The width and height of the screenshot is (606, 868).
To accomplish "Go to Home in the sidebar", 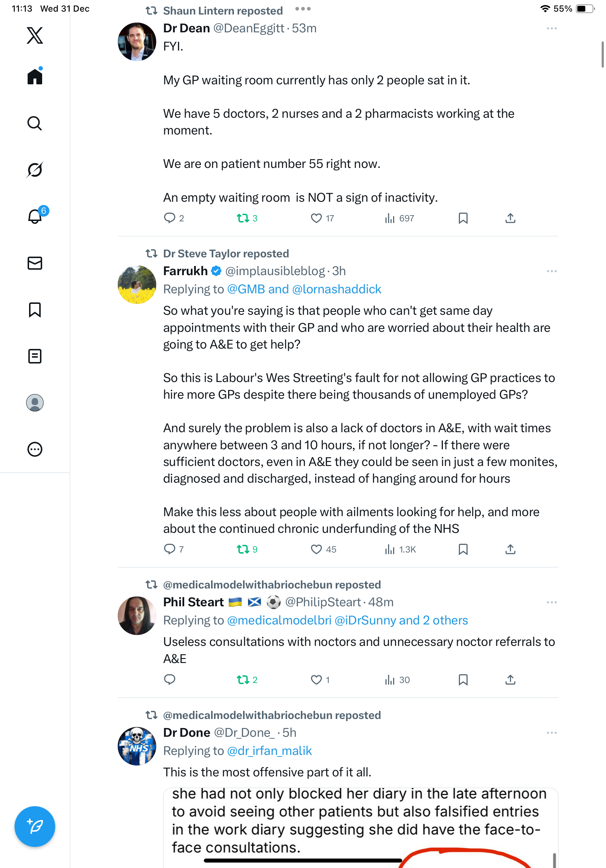I will point(35,77).
